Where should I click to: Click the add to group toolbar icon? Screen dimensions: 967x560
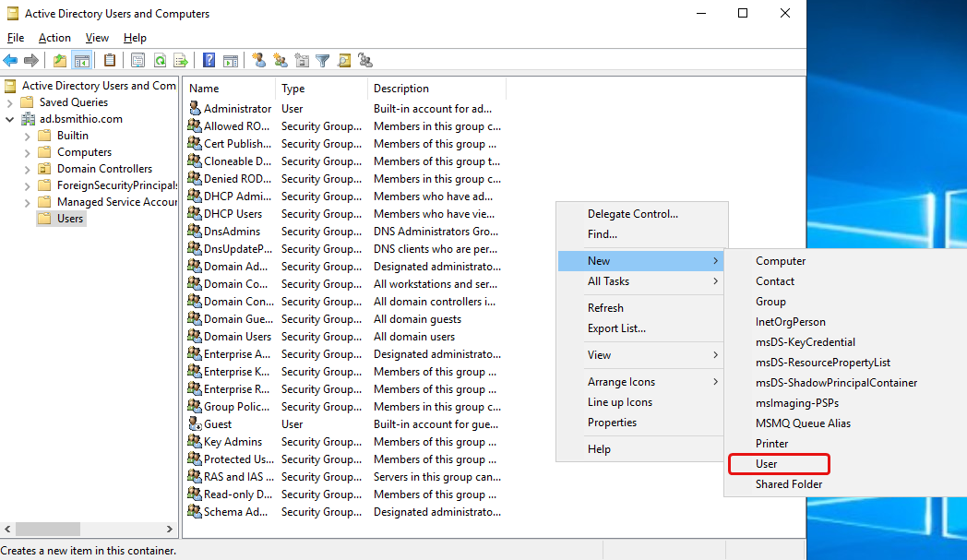(x=365, y=61)
